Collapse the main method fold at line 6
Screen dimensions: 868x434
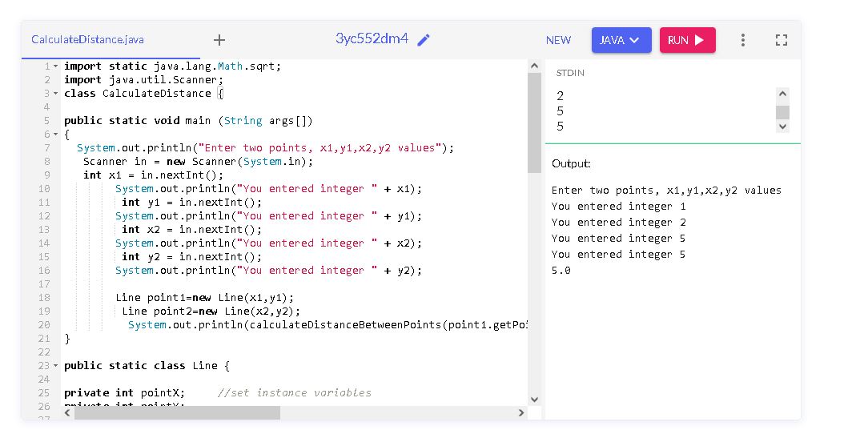[55, 134]
